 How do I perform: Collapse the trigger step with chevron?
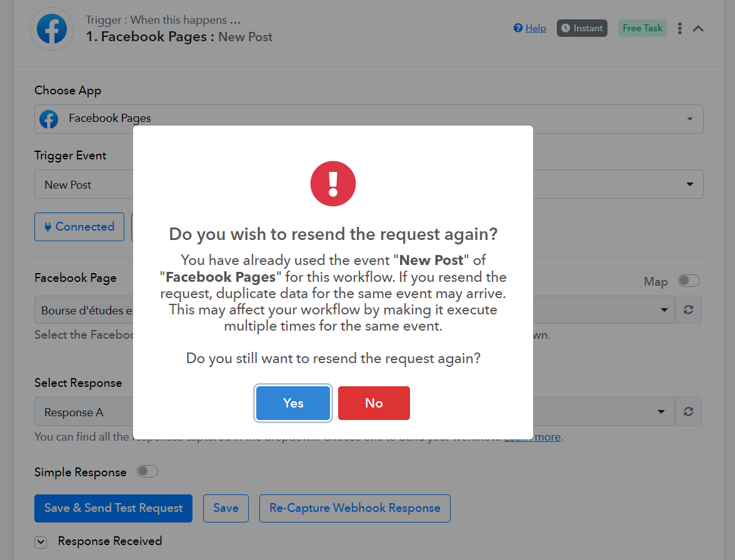click(x=699, y=28)
